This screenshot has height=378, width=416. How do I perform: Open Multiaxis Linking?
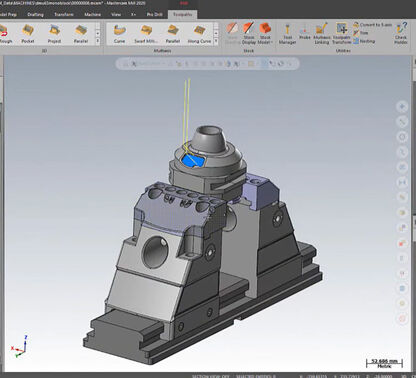(x=322, y=33)
